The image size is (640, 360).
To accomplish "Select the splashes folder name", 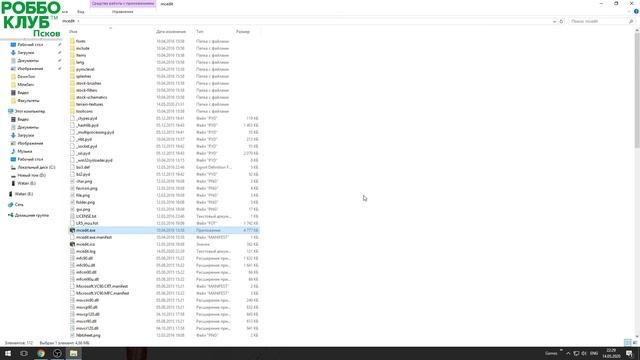I will [x=84, y=76].
